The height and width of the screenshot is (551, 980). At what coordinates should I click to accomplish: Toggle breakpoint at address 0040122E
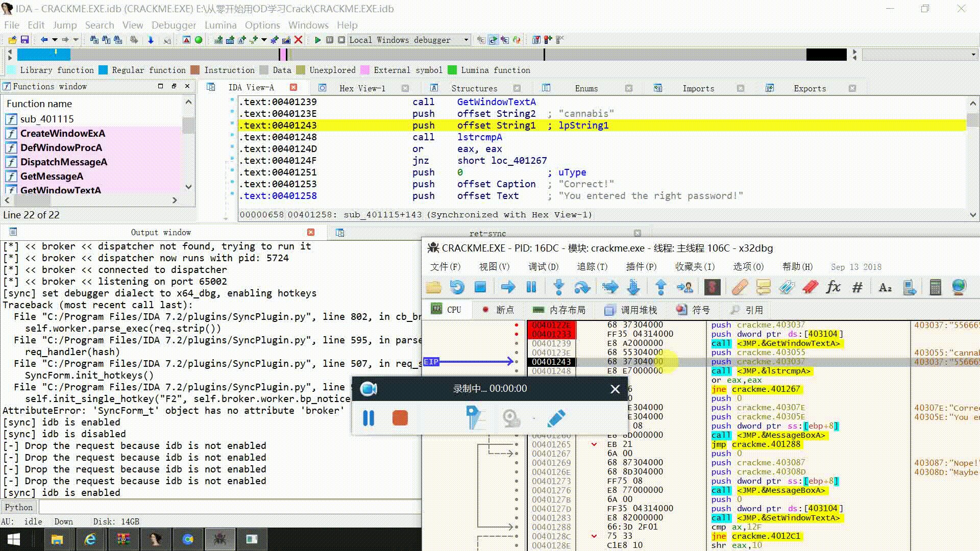click(x=517, y=325)
